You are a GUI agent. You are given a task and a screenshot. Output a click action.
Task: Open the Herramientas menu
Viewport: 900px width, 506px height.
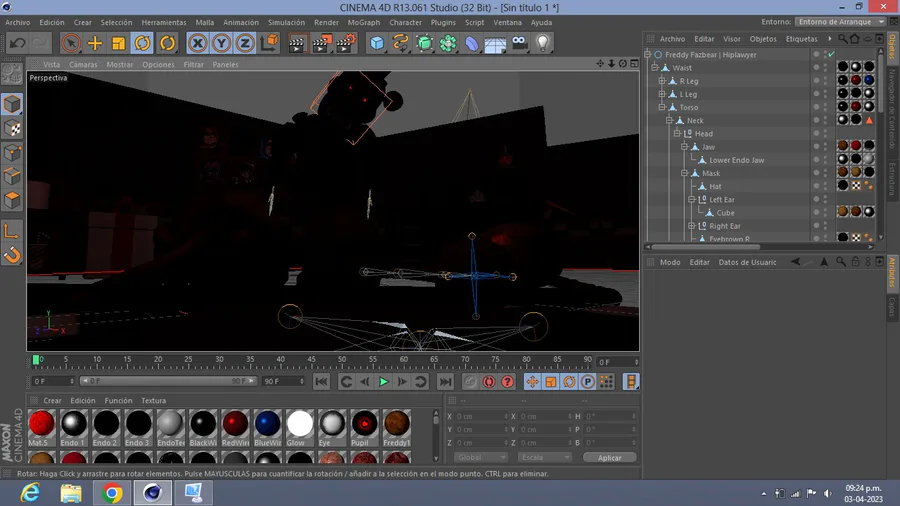click(x=164, y=22)
